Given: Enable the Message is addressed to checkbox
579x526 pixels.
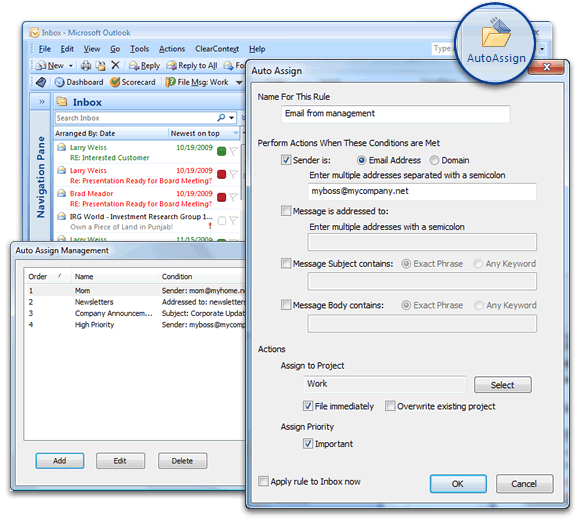Looking at the screenshot, I should coord(286,211).
